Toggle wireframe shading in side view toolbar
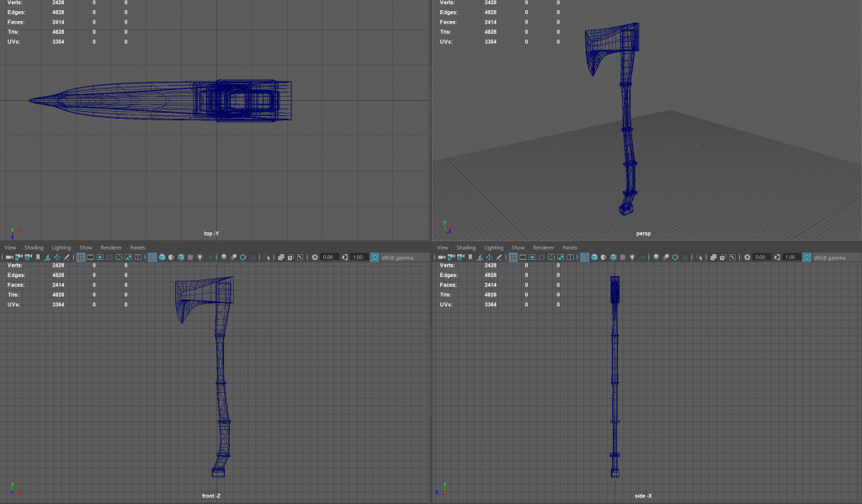 583,257
